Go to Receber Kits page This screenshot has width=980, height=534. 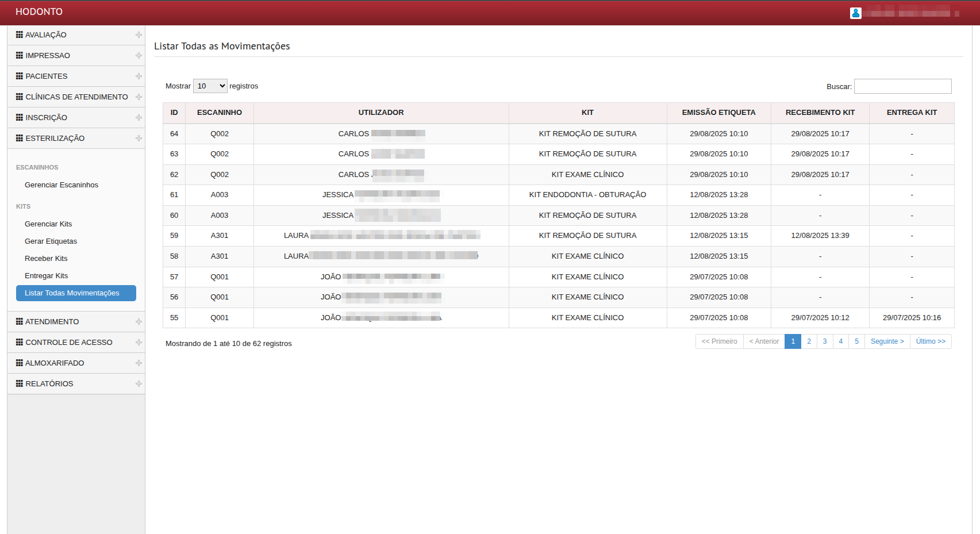pyautogui.click(x=46, y=259)
